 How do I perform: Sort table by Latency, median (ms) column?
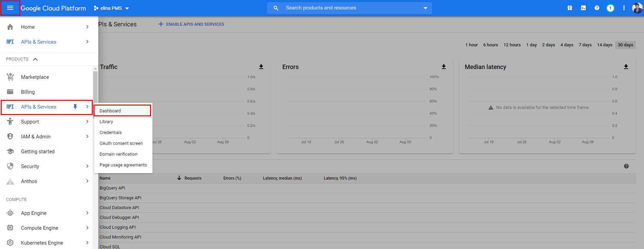[x=282, y=178]
